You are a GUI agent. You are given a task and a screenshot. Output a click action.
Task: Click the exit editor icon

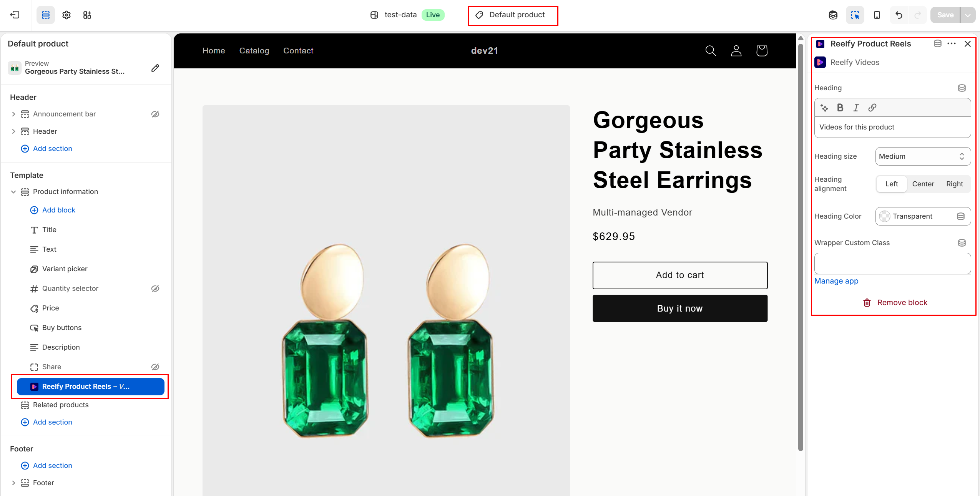[x=15, y=15]
